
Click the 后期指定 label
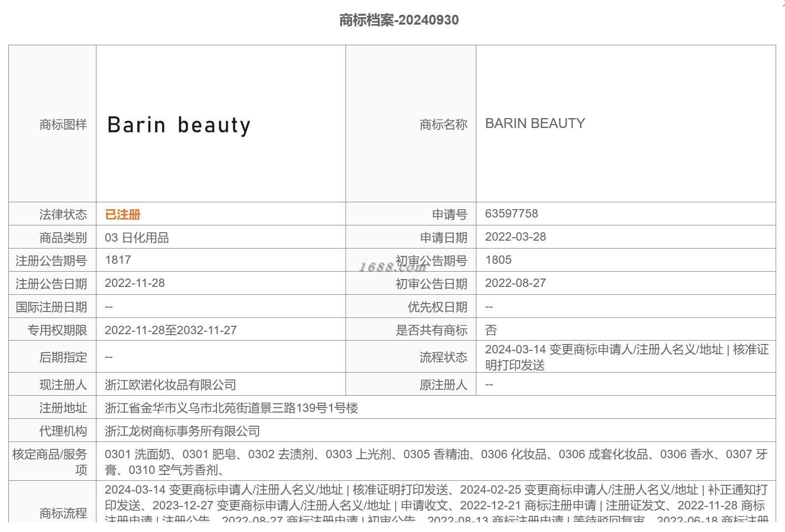pyautogui.click(x=63, y=357)
